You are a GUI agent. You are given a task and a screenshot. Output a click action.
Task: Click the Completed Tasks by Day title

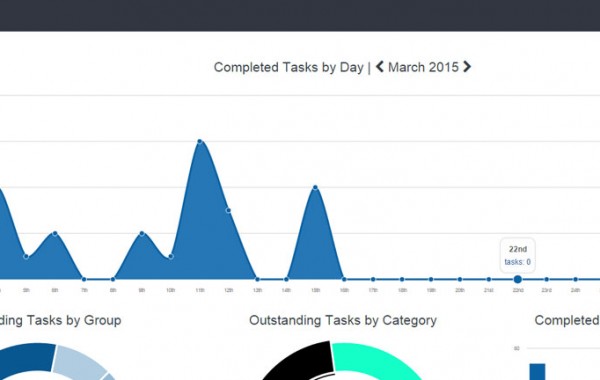click(x=289, y=67)
